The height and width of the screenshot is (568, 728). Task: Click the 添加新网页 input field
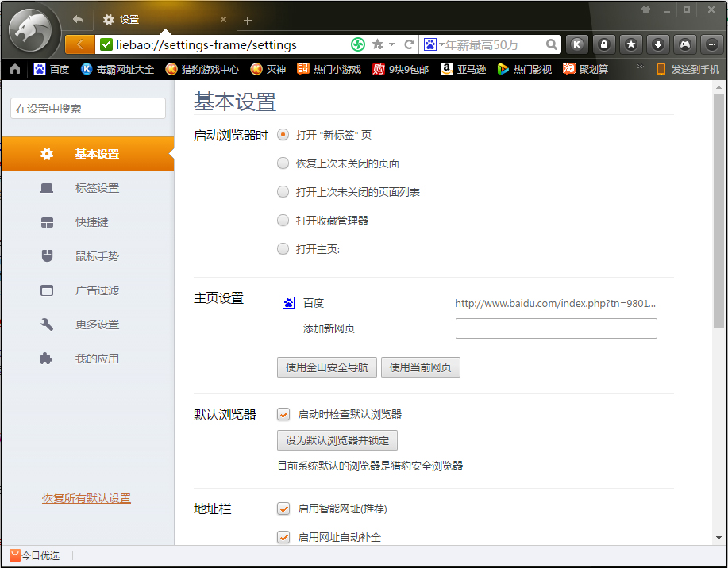tap(556, 328)
